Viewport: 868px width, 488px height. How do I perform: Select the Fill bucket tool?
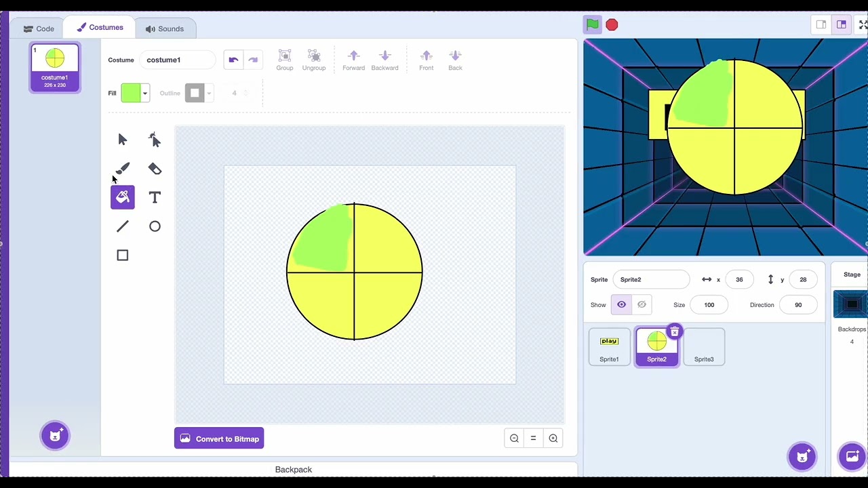coord(123,197)
